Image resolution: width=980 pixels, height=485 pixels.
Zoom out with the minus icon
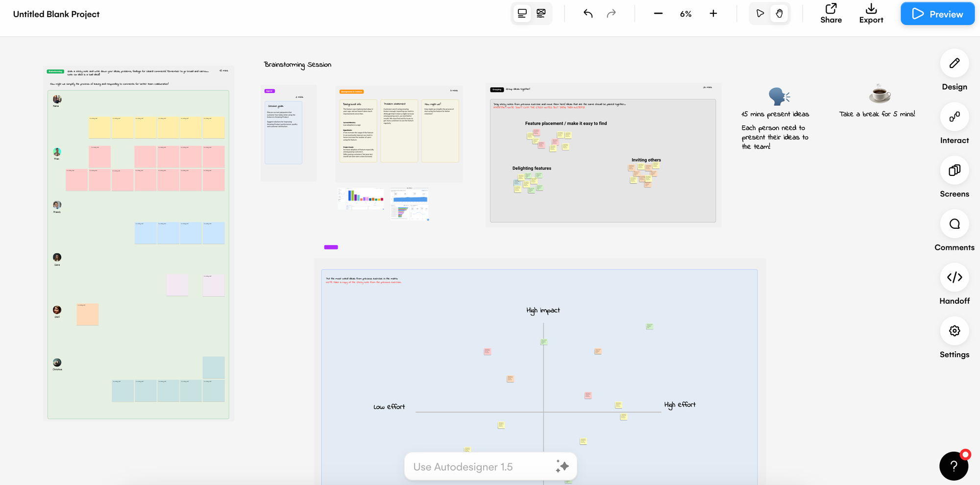(x=658, y=14)
